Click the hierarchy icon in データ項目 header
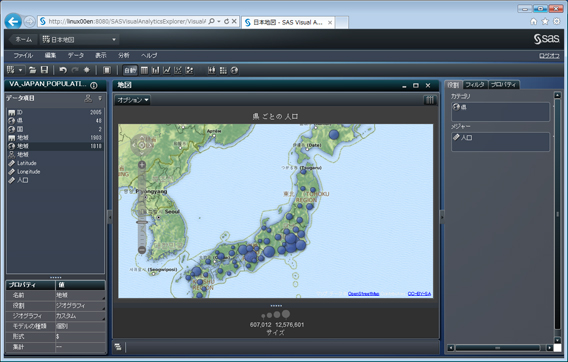The height and width of the screenshot is (362, 568). point(88,98)
